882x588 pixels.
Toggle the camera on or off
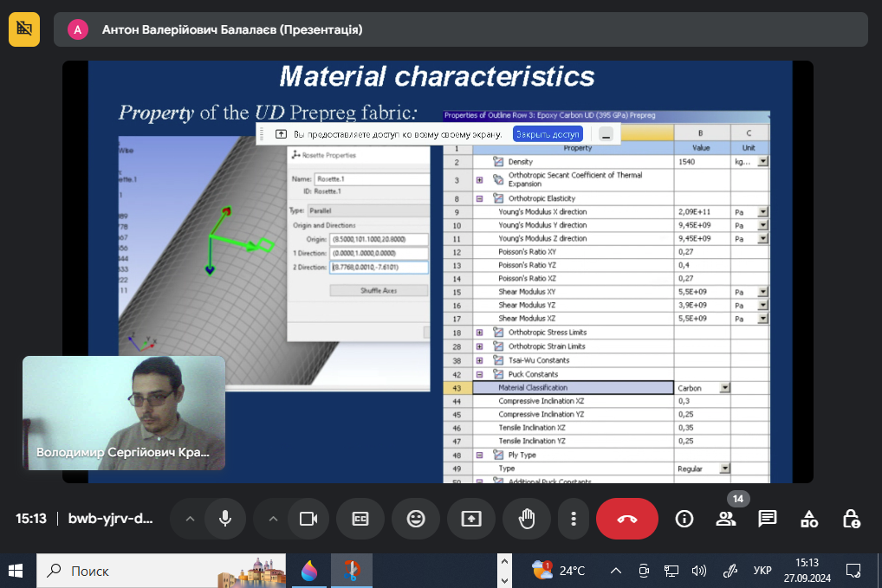coord(307,519)
